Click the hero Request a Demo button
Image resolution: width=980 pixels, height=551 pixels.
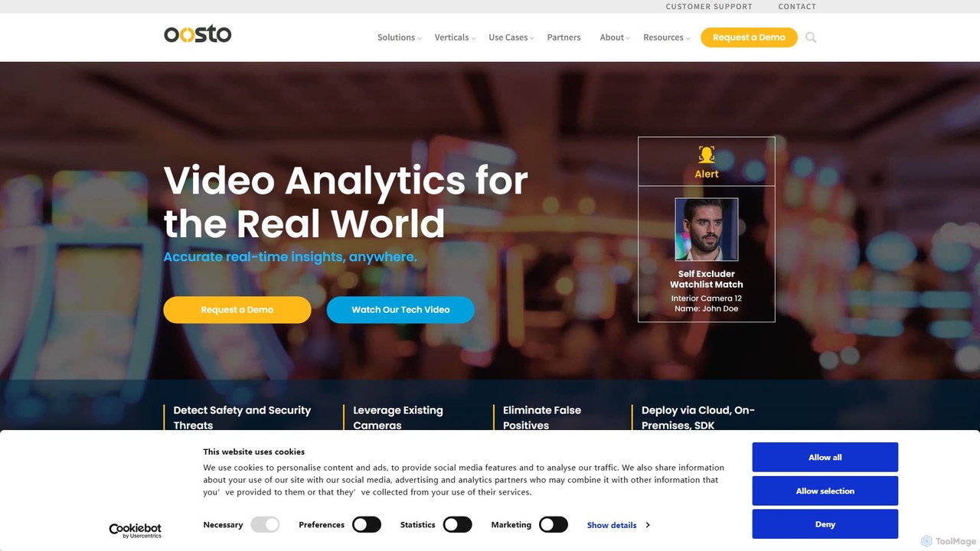pyautogui.click(x=237, y=310)
